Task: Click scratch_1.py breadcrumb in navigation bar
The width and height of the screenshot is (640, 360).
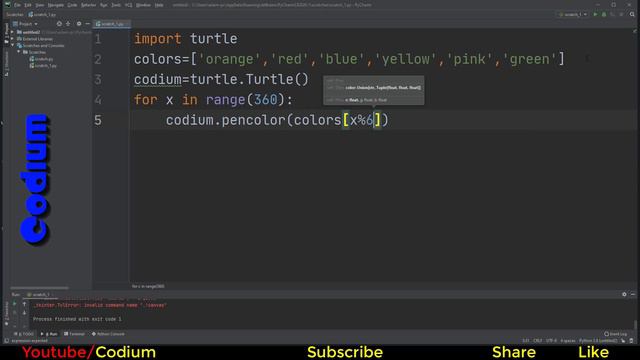Action: pyautogui.click(x=42, y=14)
